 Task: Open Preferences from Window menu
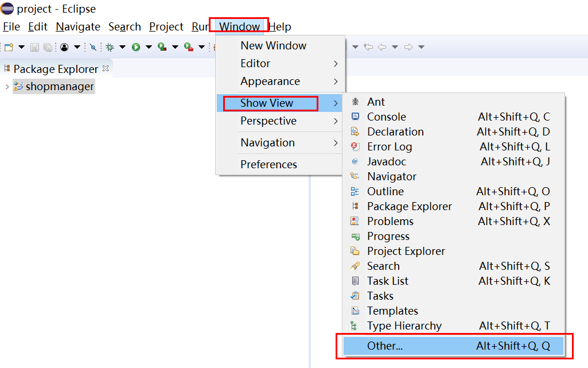click(x=280, y=164)
